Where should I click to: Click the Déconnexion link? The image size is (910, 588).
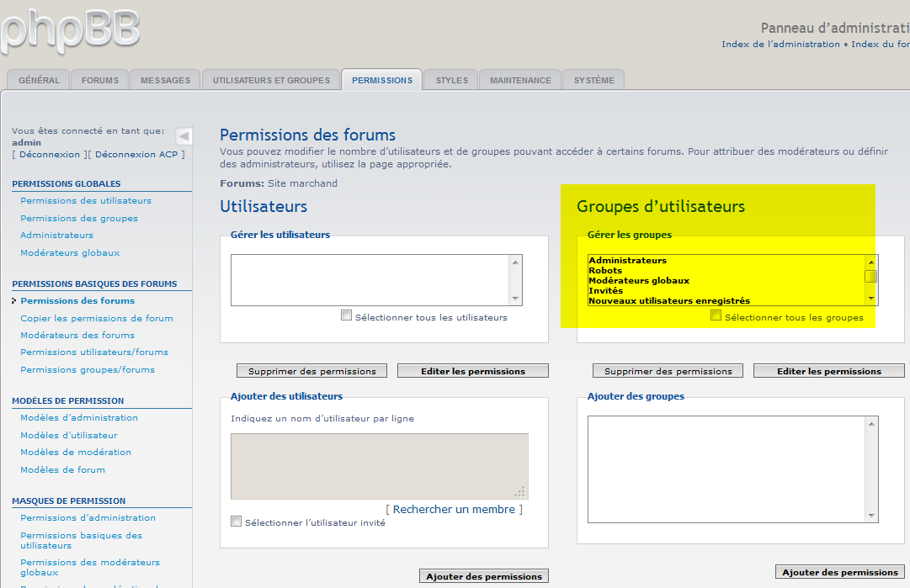coord(50,154)
